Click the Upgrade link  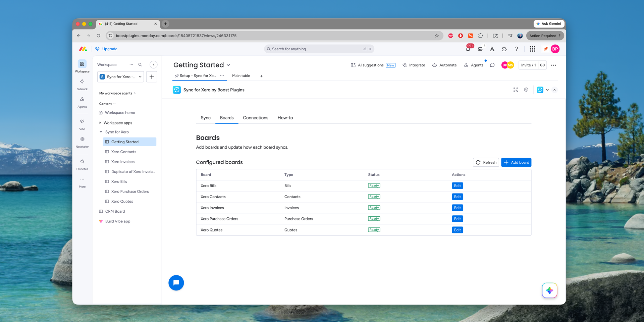106,49
